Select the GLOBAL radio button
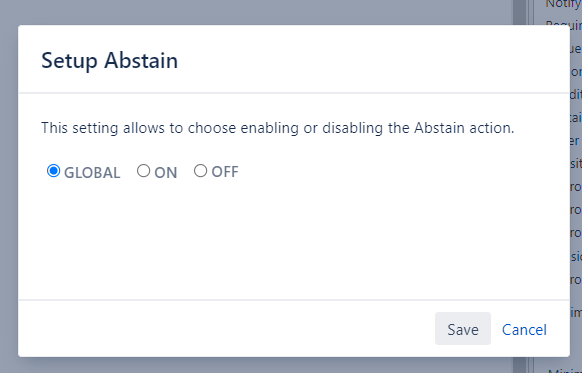 tap(53, 171)
